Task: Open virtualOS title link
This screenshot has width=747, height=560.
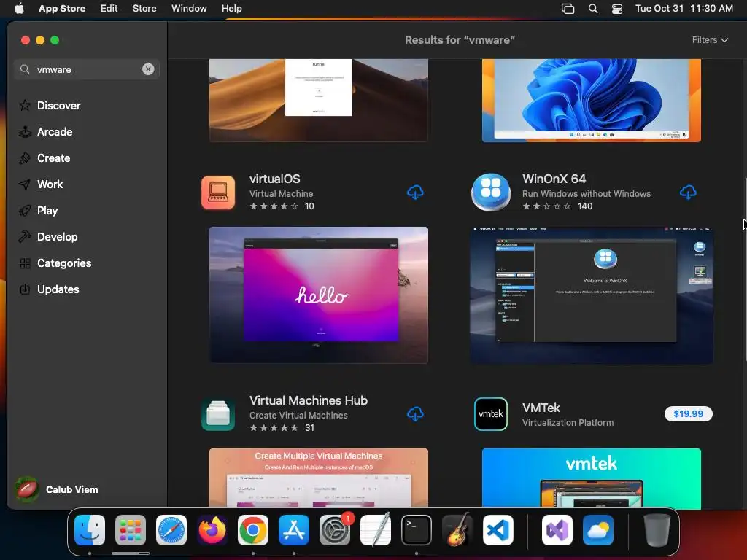Action: [x=275, y=179]
